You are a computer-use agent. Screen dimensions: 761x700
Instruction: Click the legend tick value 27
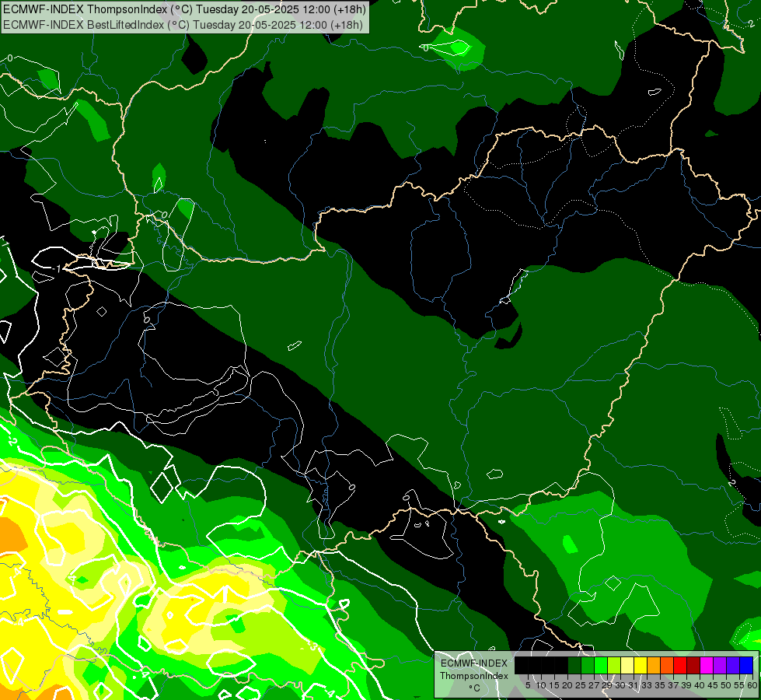click(x=594, y=685)
